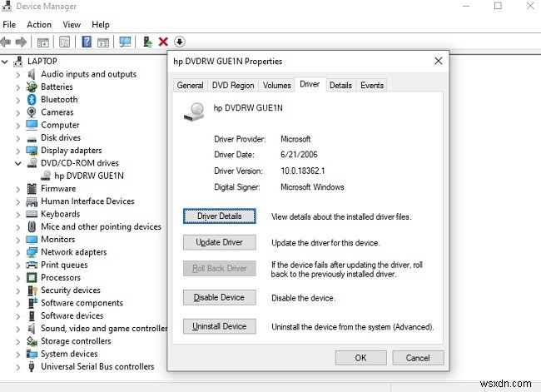This screenshot has height=392, width=541.
Task: Click the Keyboards category icon
Action: point(32,214)
